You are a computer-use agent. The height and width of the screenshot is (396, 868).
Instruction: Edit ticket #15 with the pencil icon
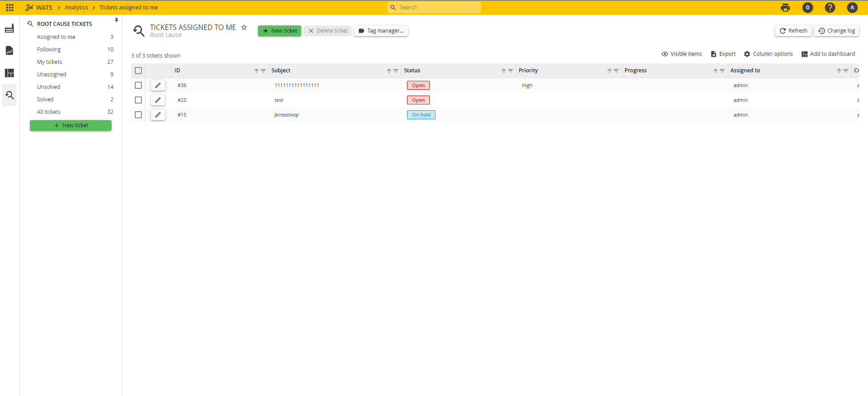158,115
